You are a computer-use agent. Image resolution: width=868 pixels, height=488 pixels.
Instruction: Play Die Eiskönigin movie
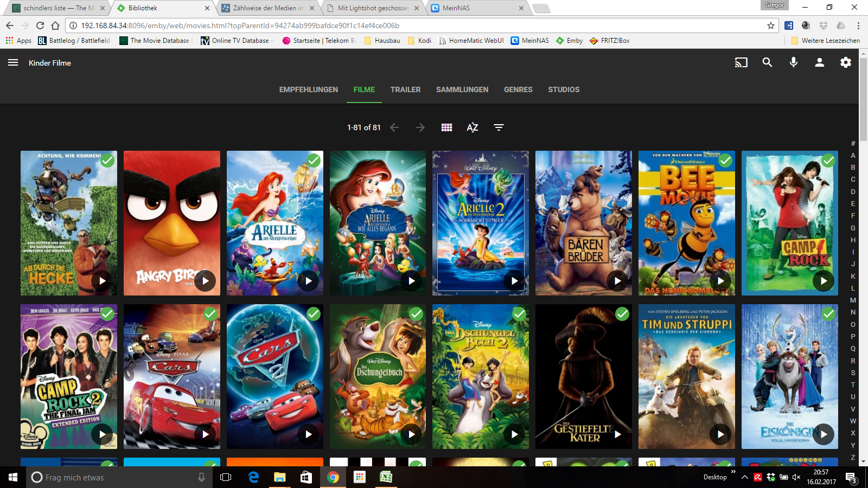(824, 434)
